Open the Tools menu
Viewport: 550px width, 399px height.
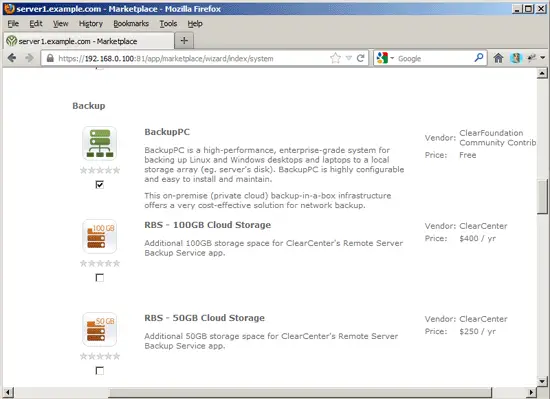(168, 23)
